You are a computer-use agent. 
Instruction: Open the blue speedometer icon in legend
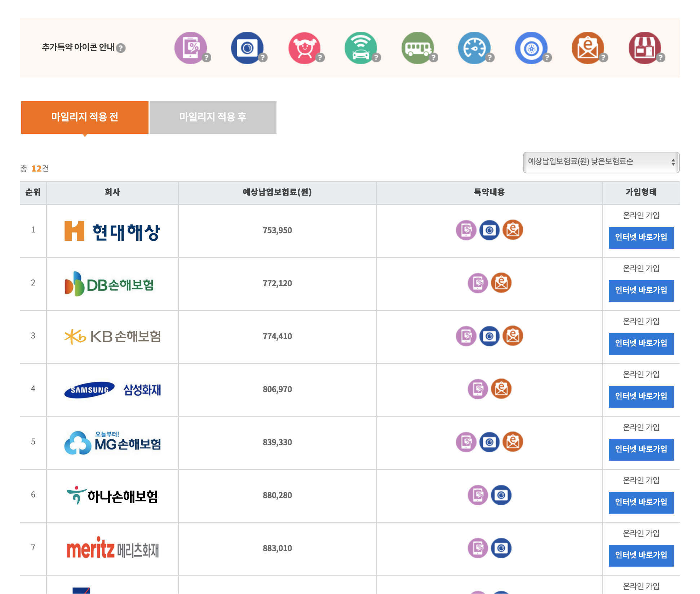(x=474, y=48)
